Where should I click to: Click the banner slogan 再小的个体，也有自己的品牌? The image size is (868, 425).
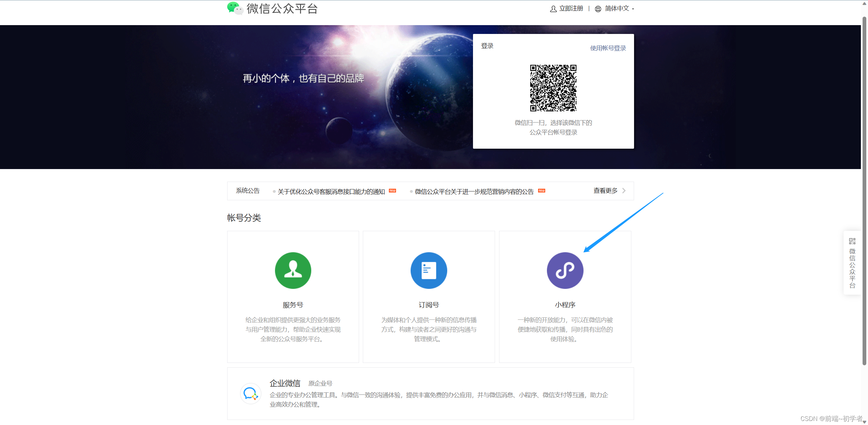[x=303, y=78]
